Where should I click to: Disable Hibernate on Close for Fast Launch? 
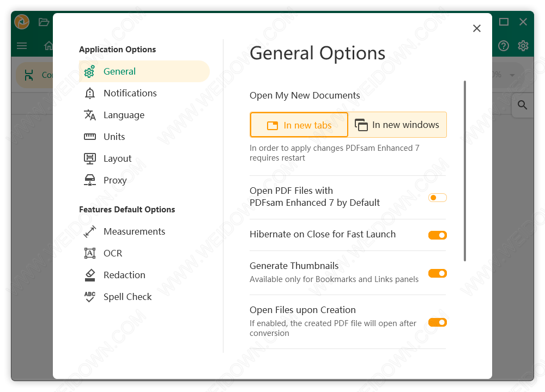pyautogui.click(x=437, y=235)
